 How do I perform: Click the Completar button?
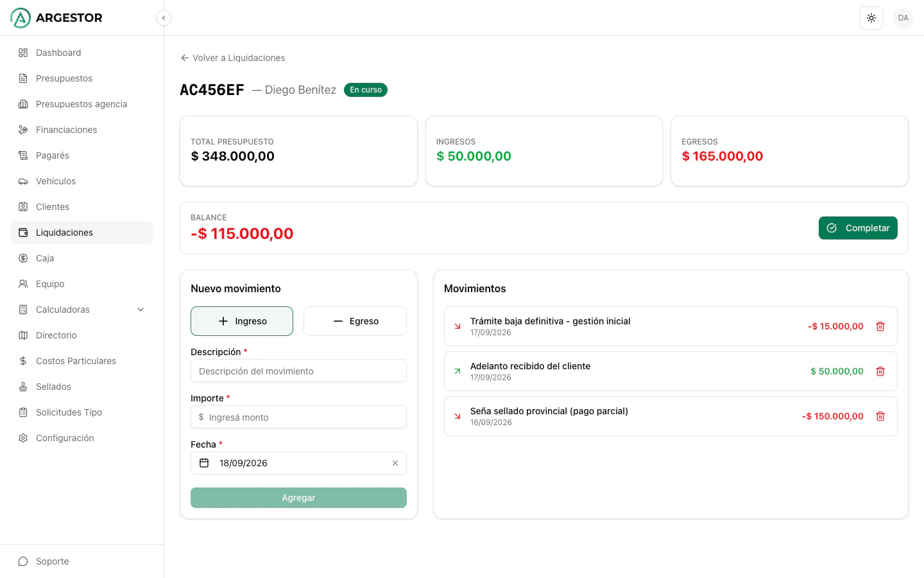(858, 228)
